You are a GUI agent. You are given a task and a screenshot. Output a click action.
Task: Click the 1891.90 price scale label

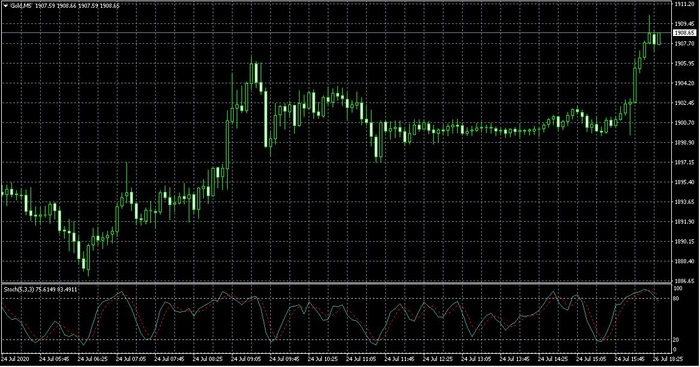click(x=684, y=222)
